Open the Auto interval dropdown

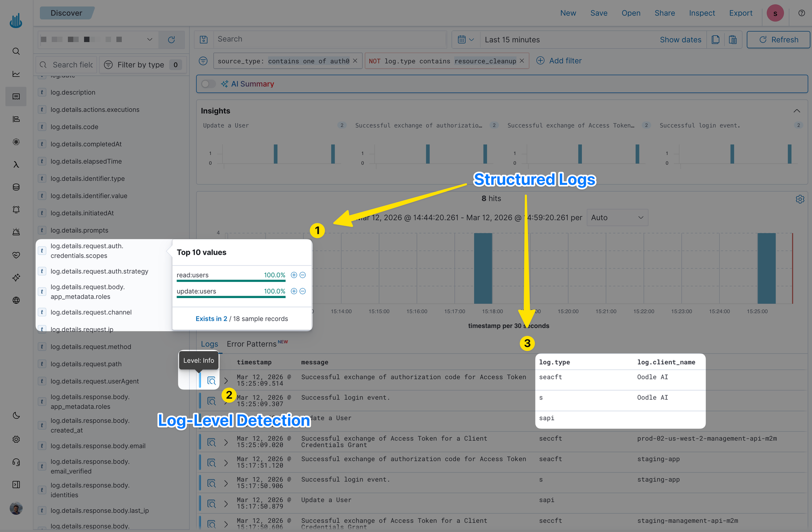[617, 218]
